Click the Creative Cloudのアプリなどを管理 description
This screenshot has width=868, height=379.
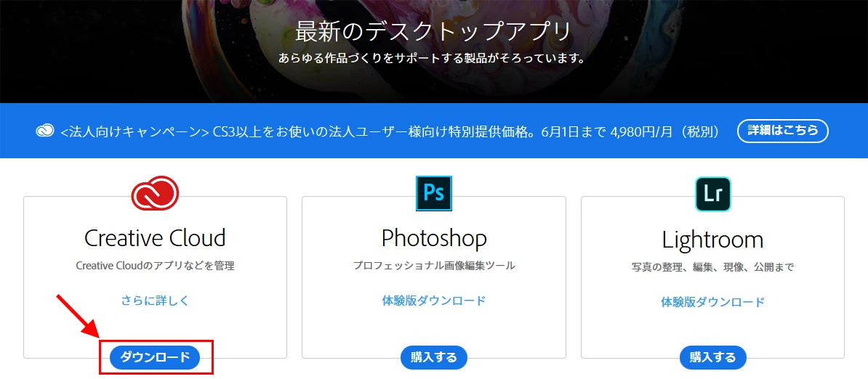pyautogui.click(x=155, y=266)
